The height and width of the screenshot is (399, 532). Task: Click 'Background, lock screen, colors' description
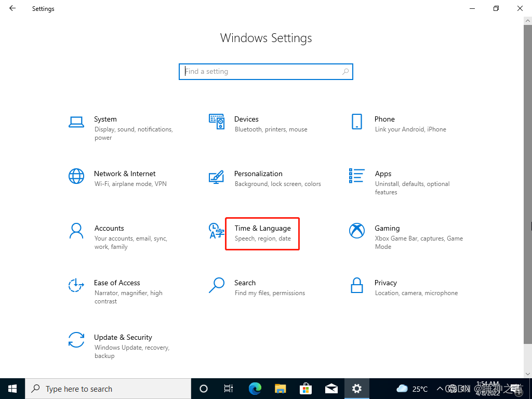(277, 184)
